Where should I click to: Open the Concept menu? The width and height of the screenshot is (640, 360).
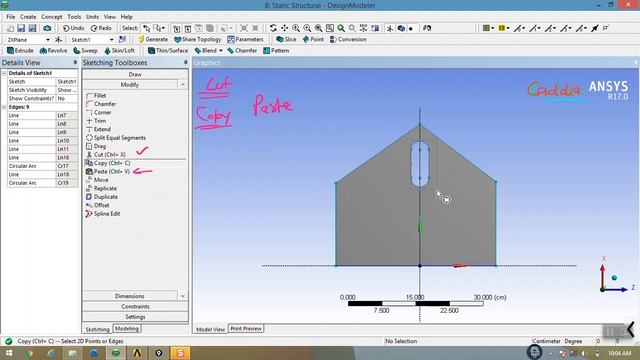click(52, 17)
